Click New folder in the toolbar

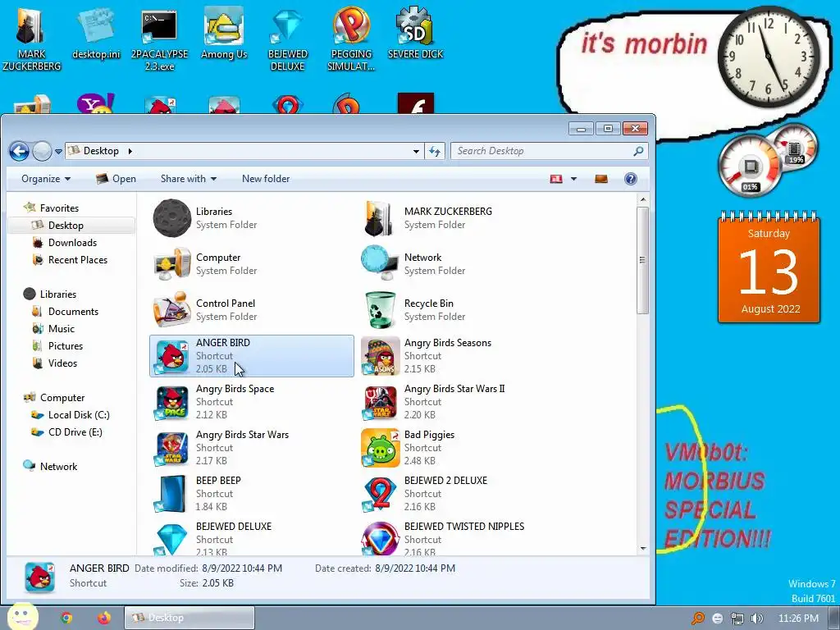(x=266, y=179)
